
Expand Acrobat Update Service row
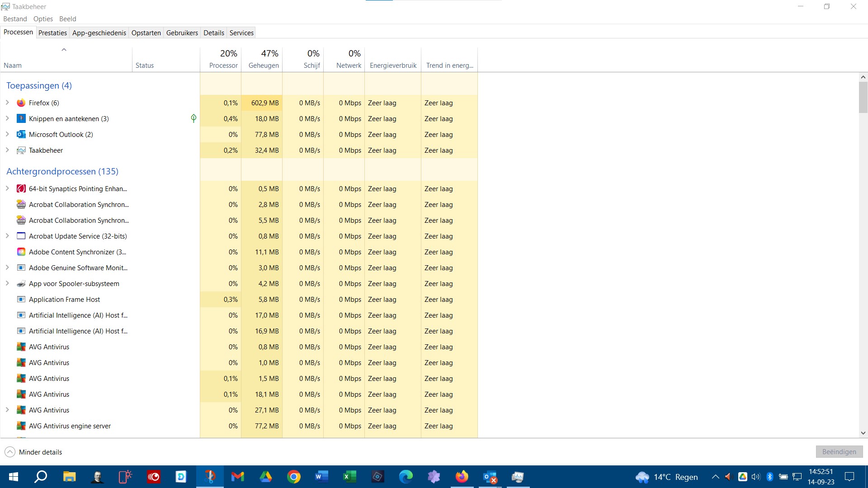[x=7, y=236]
